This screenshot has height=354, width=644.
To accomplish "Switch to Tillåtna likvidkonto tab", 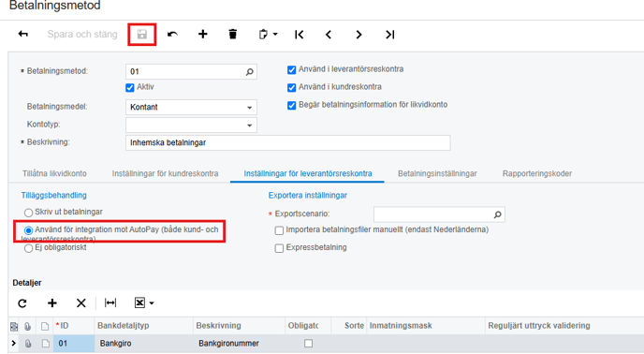I will (x=54, y=173).
